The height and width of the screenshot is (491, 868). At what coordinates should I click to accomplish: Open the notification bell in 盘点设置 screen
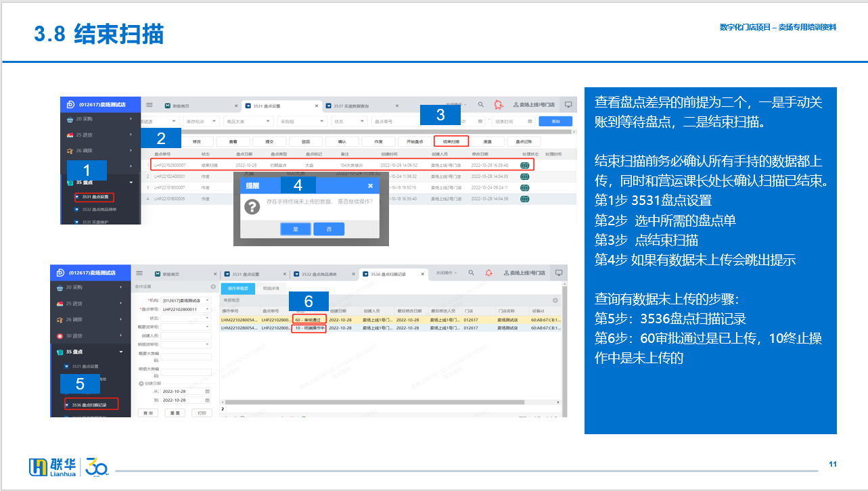499,105
